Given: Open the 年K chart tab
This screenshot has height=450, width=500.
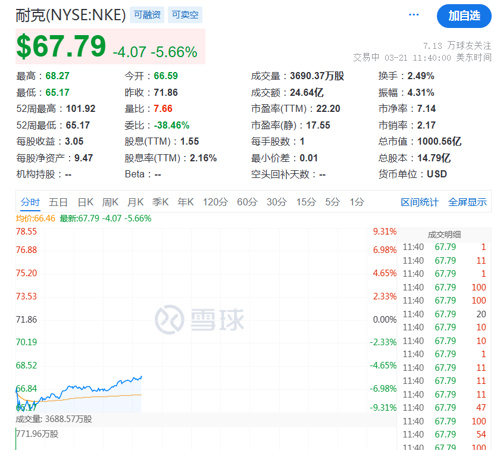Looking at the screenshot, I should [x=186, y=202].
